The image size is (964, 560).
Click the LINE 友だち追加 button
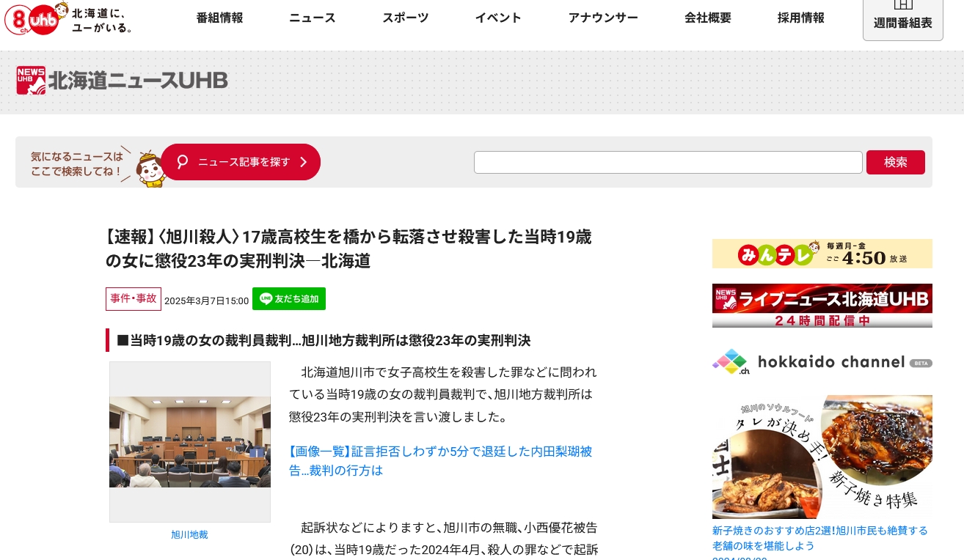(289, 298)
